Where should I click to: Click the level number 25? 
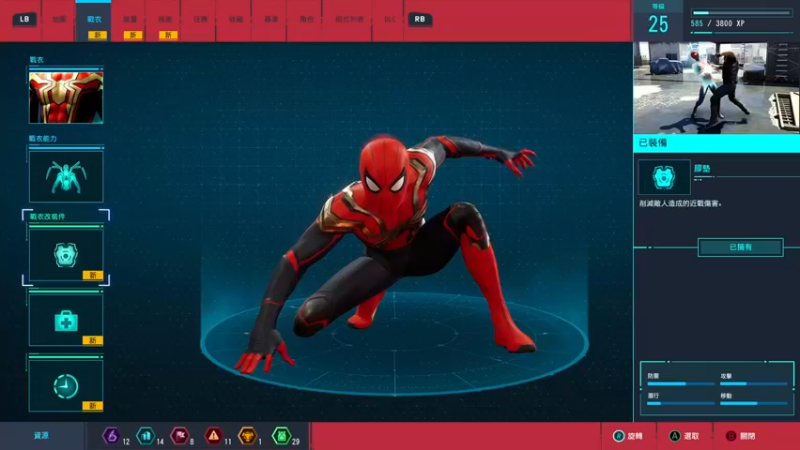tap(658, 24)
